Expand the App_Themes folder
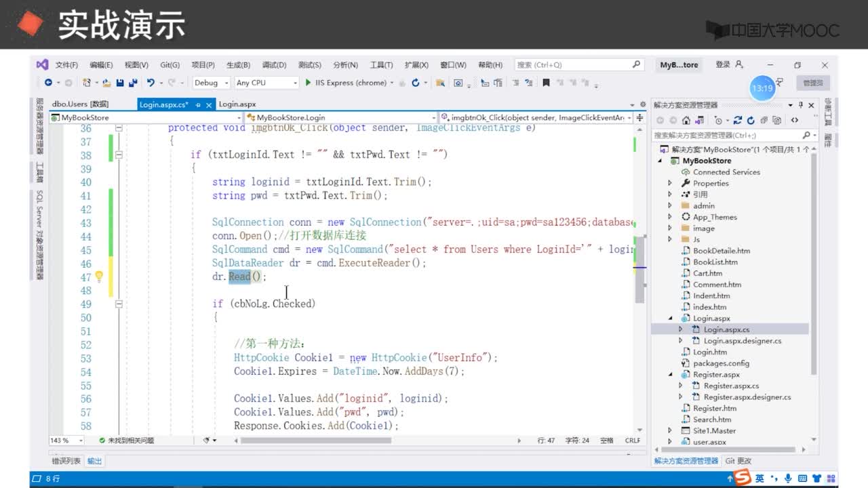This screenshot has width=868, height=488. [x=670, y=217]
